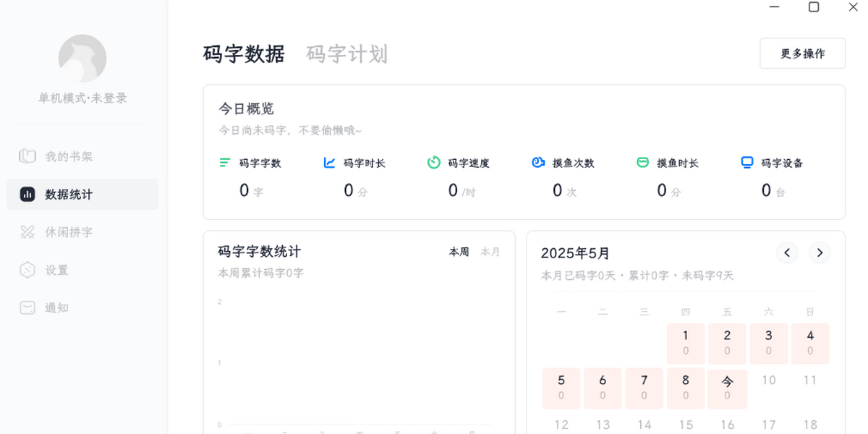This screenshot has height=434, width=868.
Task: Select the 数据统计 chart icon in sidebar
Action: (27, 195)
